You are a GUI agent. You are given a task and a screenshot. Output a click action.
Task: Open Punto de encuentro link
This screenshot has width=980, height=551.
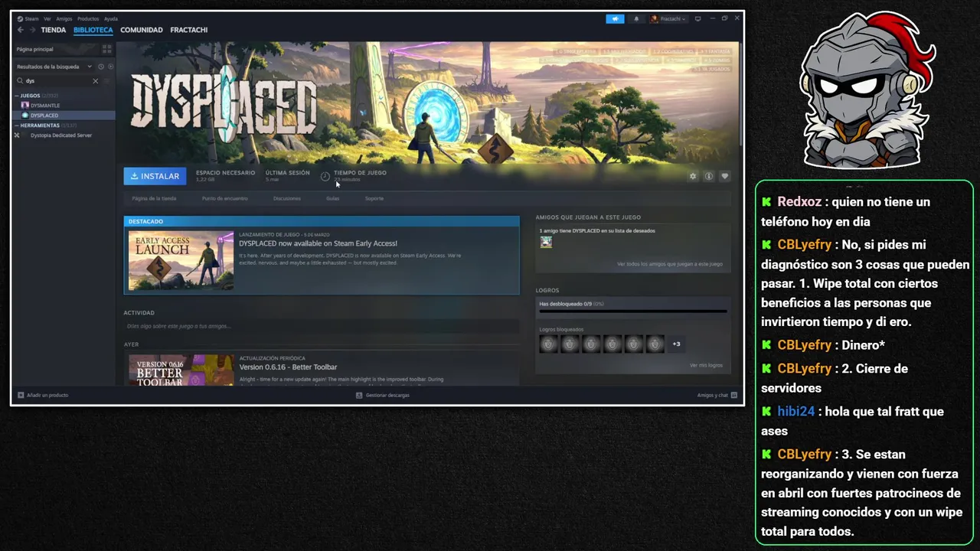click(225, 198)
